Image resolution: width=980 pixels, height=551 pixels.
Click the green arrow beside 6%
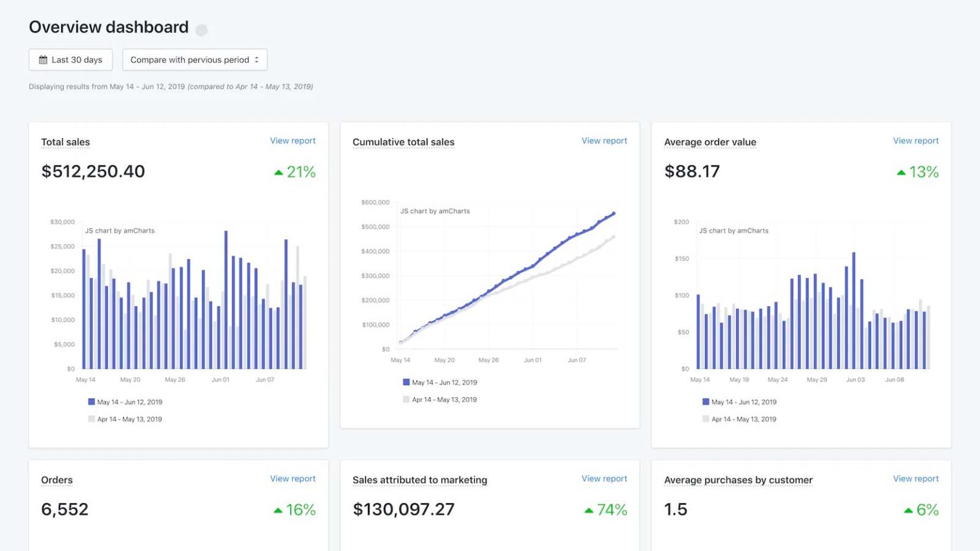coord(908,510)
